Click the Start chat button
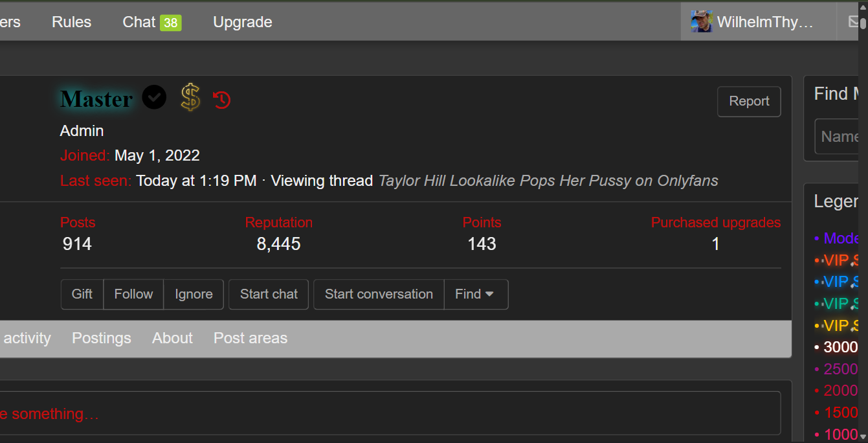 [x=269, y=294]
